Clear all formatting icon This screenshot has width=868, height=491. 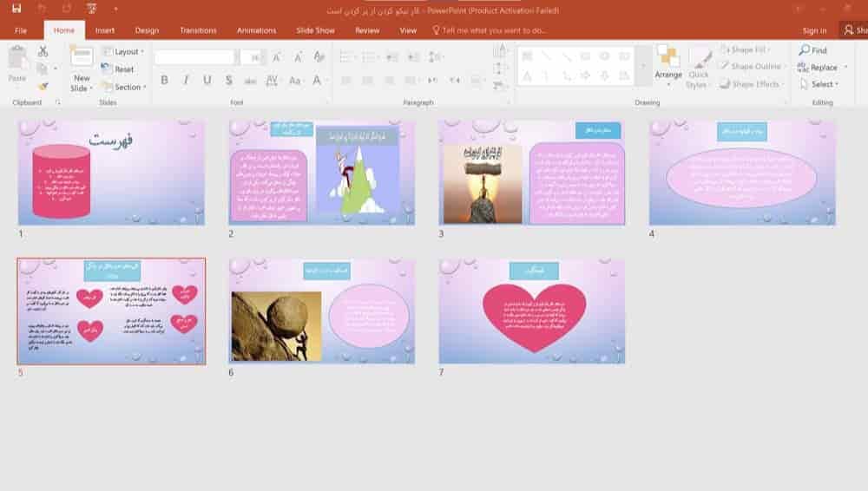[x=319, y=56]
